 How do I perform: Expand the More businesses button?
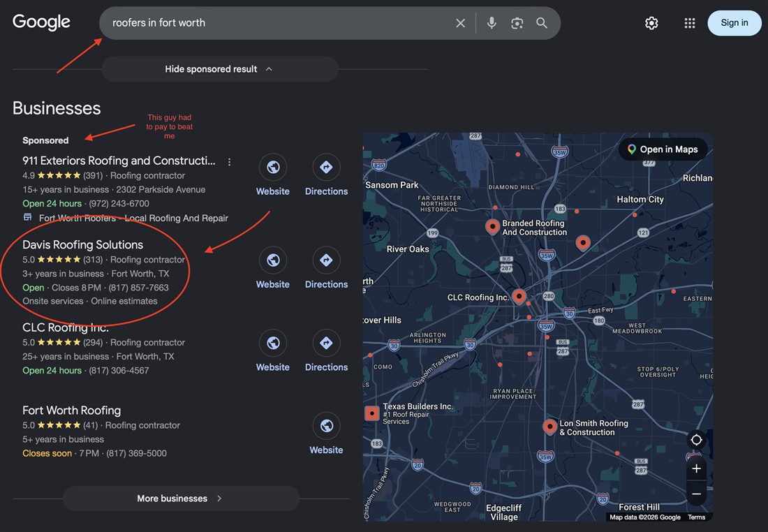(181, 498)
